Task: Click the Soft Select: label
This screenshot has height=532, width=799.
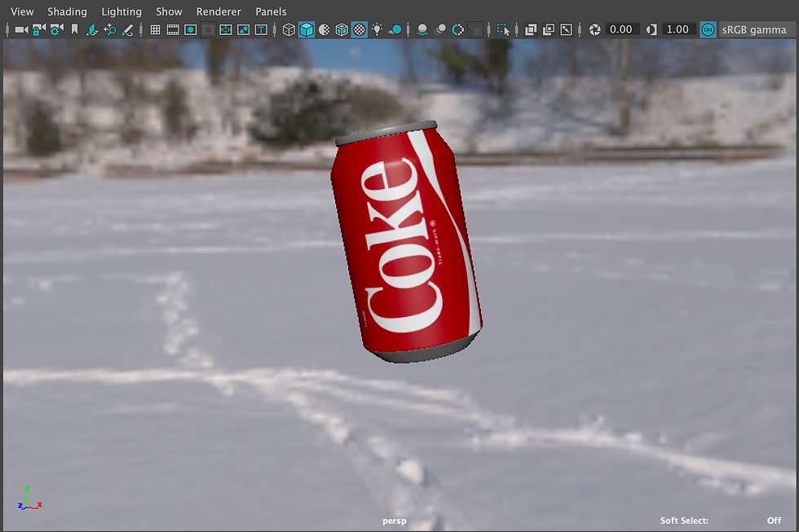Action: click(684, 521)
